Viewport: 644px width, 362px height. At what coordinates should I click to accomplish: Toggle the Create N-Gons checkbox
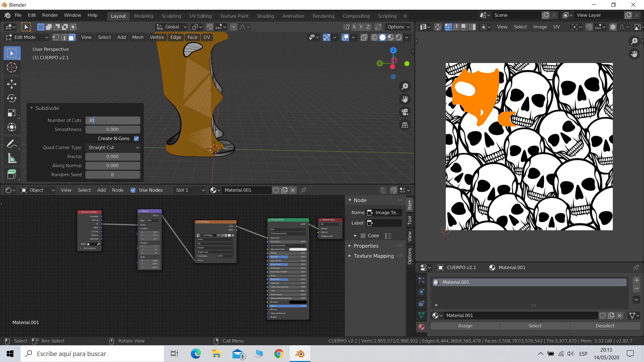click(x=136, y=138)
